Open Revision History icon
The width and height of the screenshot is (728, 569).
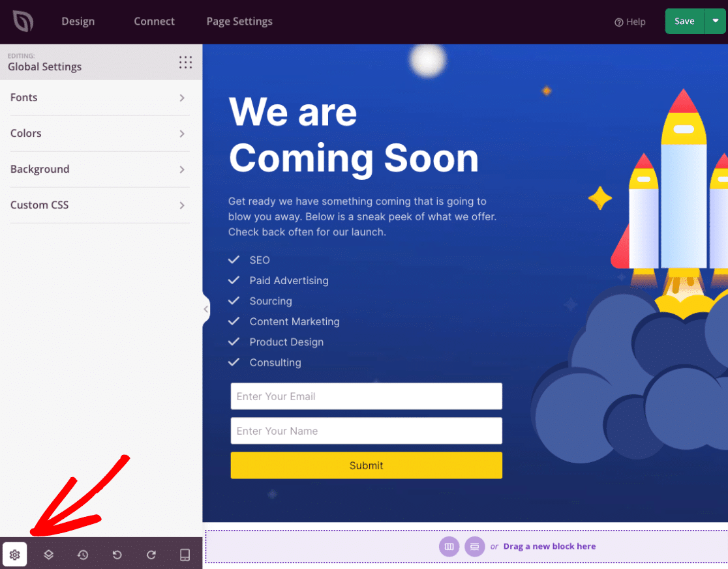tap(82, 555)
